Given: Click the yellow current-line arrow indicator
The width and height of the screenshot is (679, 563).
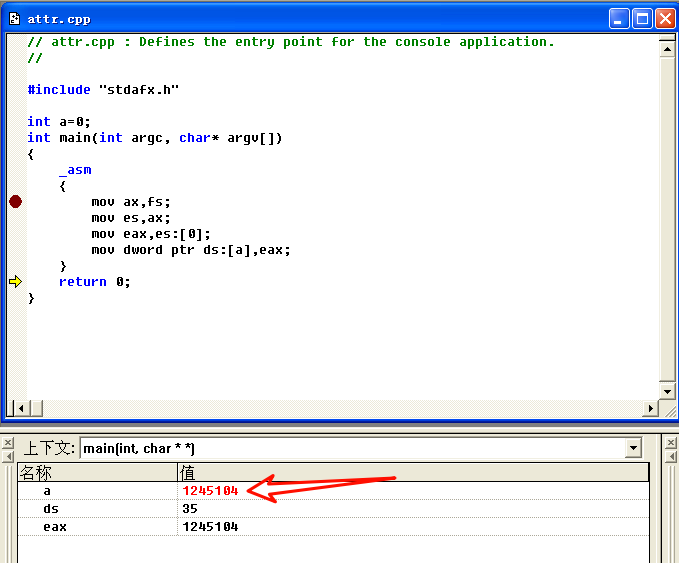Looking at the screenshot, I should coord(15,282).
